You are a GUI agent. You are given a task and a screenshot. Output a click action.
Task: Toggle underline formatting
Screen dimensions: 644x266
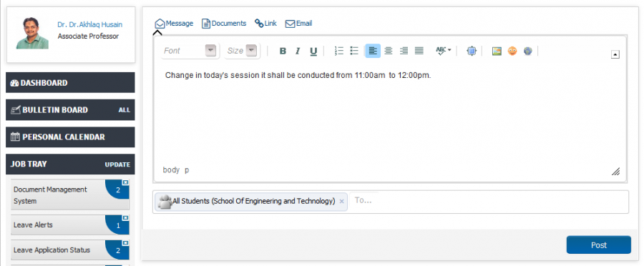(x=313, y=51)
